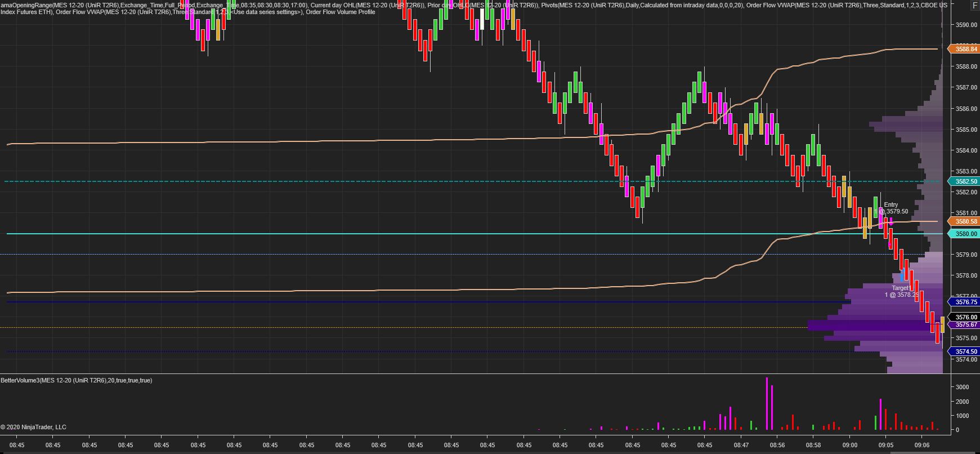This screenshot has height=454, width=980.
Task: Click the 3590.00 price axis label
Action: [966, 25]
